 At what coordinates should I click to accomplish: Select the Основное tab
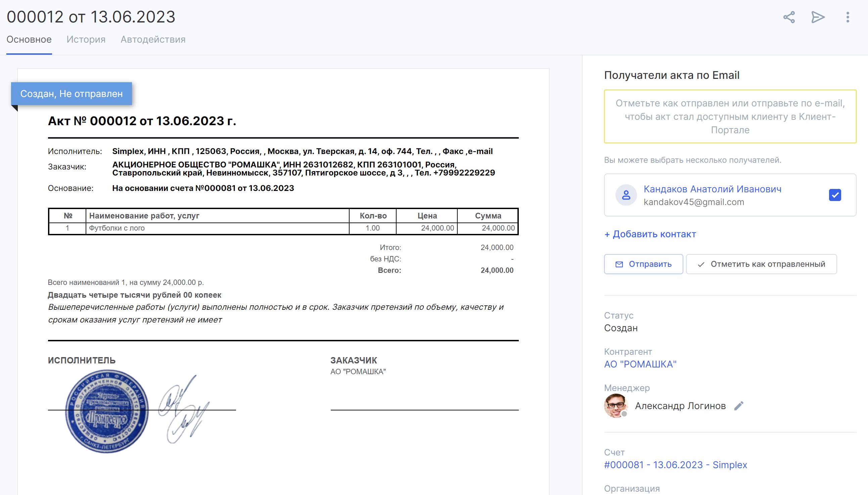29,40
